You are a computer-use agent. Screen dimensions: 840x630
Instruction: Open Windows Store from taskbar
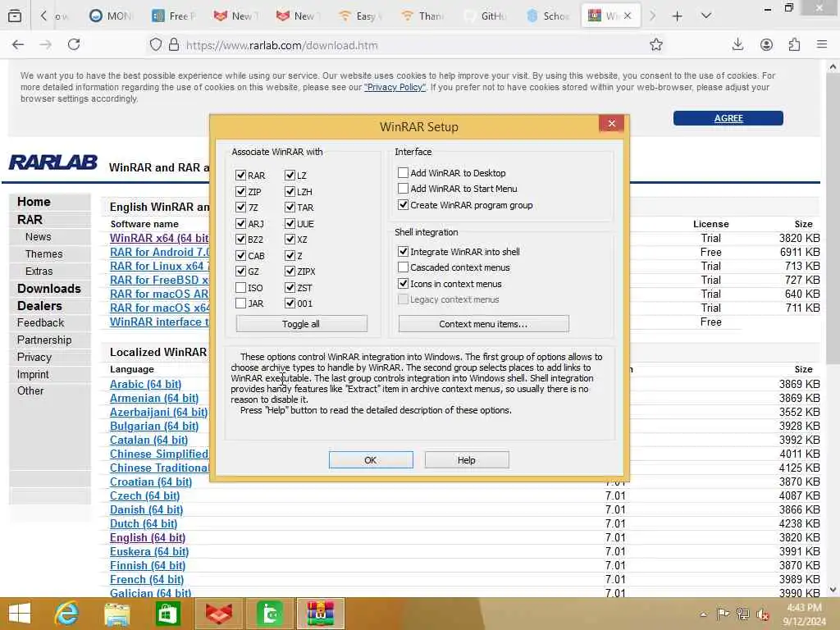pyautogui.click(x=167, y=614)
